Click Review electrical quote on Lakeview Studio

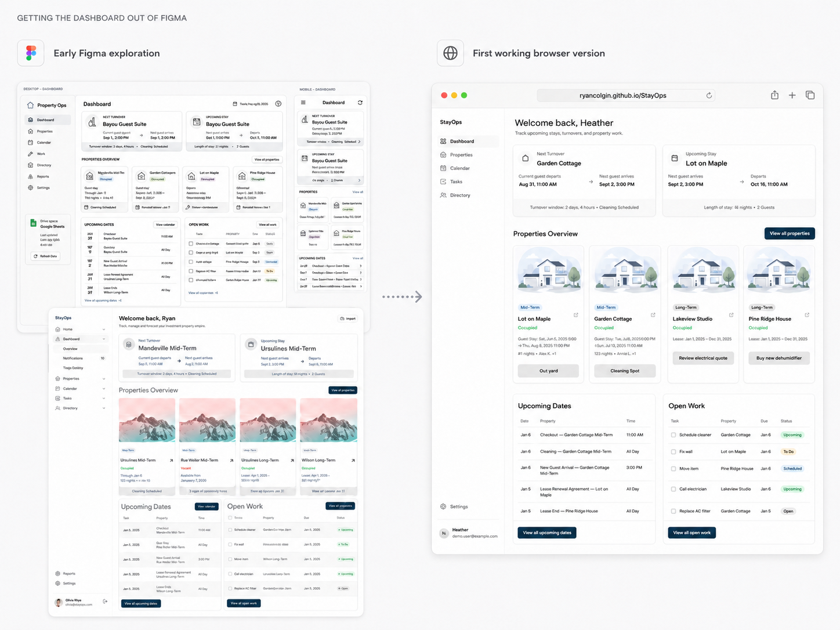pos(703,358)
